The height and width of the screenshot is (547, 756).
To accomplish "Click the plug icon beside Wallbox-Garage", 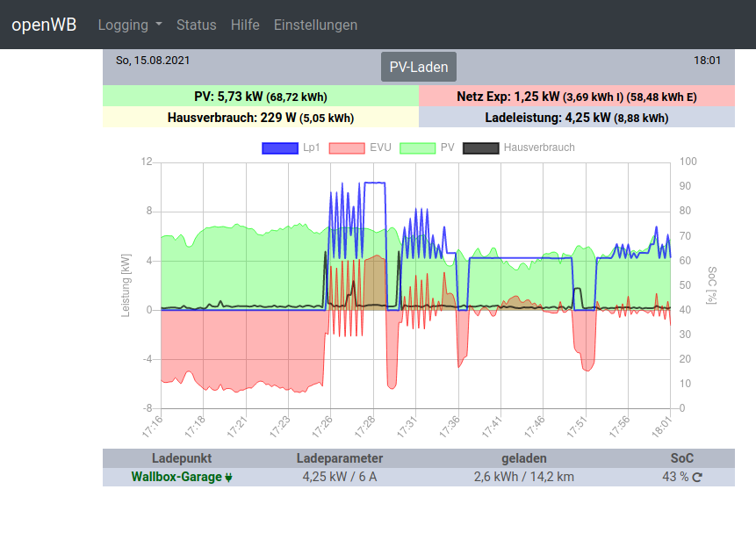I will click(x=229, y=478).
